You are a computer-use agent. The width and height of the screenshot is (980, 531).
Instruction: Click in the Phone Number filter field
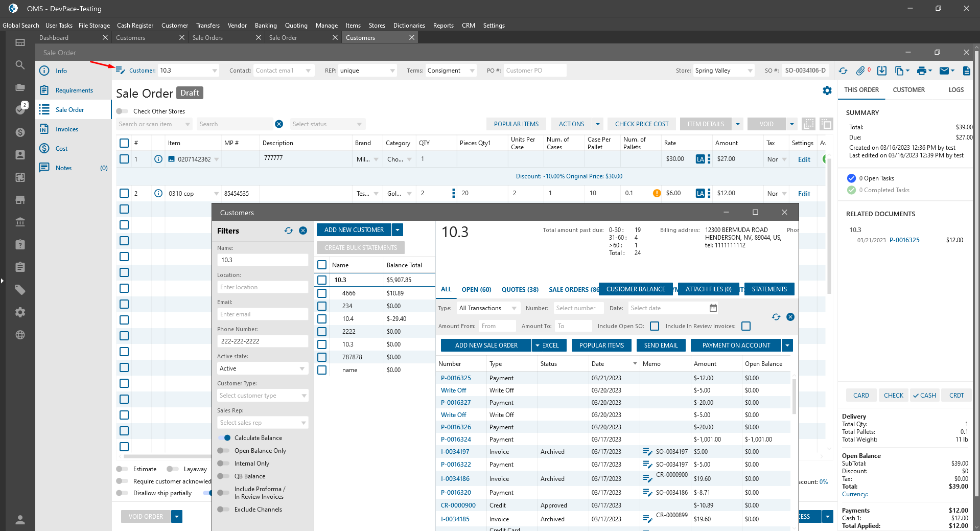[263, 341]
